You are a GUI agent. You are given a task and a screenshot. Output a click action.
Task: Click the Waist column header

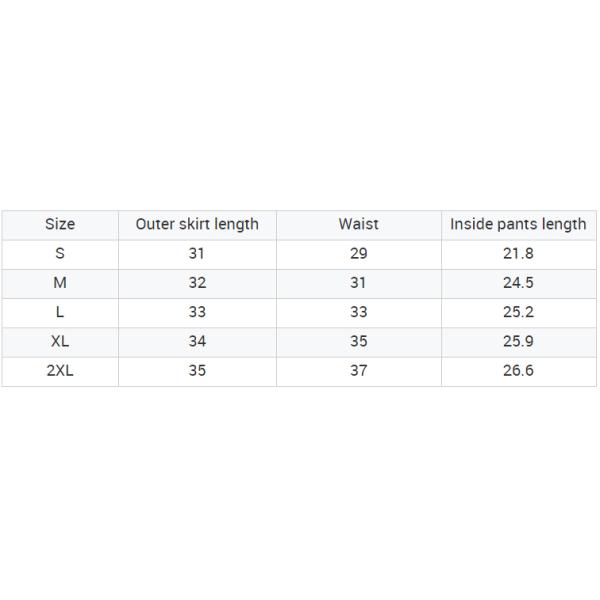[x=358, y=224]
